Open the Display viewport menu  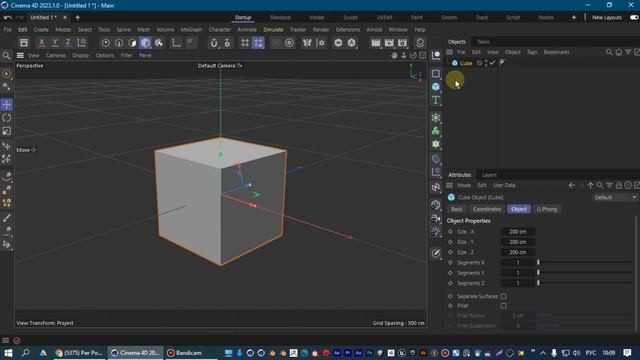pos(81,56)
